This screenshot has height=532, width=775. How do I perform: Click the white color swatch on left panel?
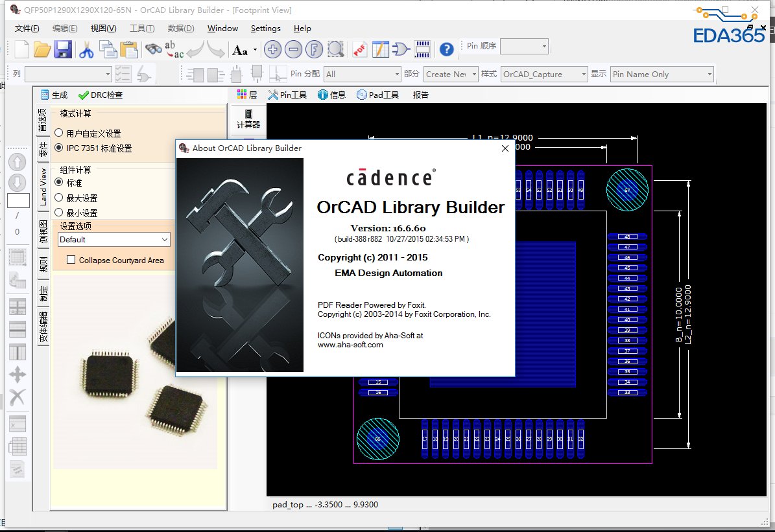pos(18,200)
